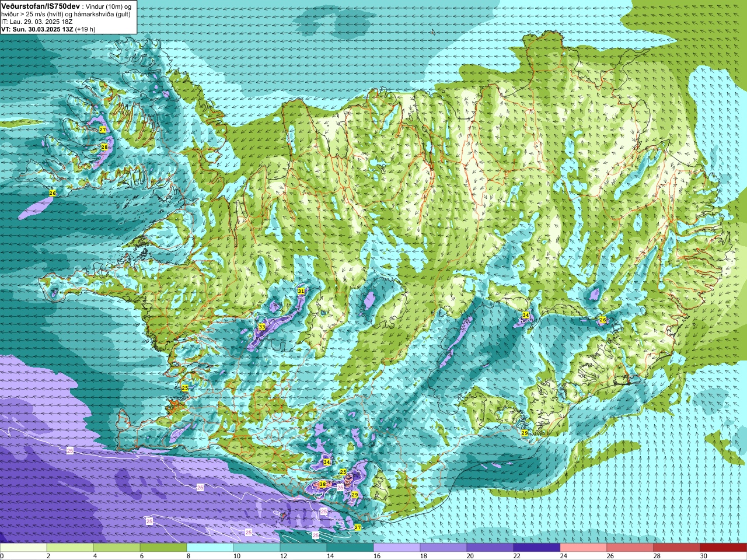
Task: Click the legend scale number 4
Action: pos(96,556)
